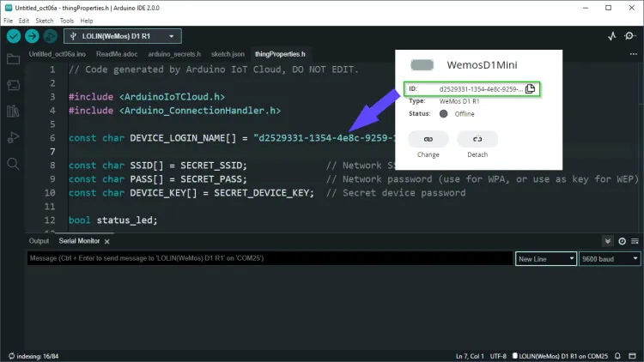
Task: Click the Verify sketch checkmark button
Action: [x=14, y=36]
